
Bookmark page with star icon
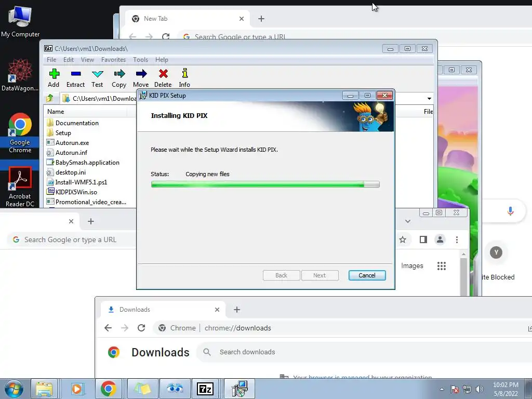(403, 240)
